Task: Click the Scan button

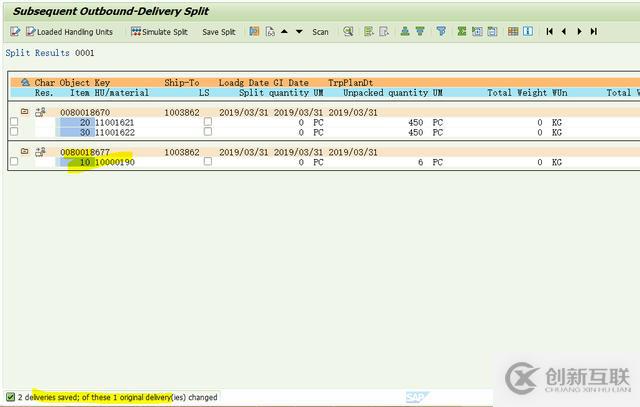Action: click(320, 32)
